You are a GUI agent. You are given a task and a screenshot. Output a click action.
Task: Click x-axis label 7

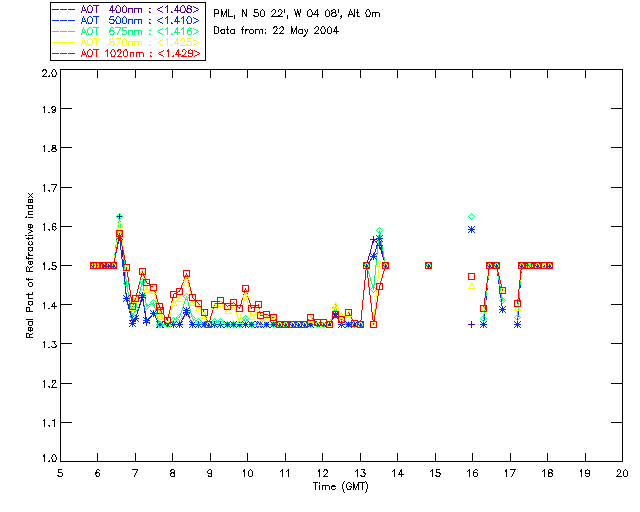[x=135, y=473]
